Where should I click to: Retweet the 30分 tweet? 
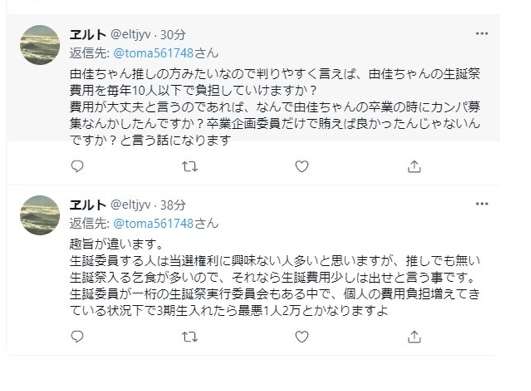click(x=190, y=167)
